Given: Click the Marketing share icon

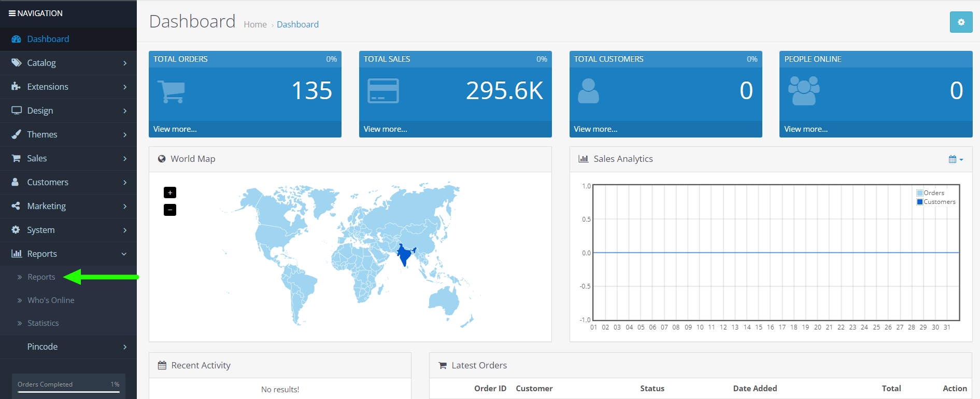Looking at the screenshot, I should point(16,206).
